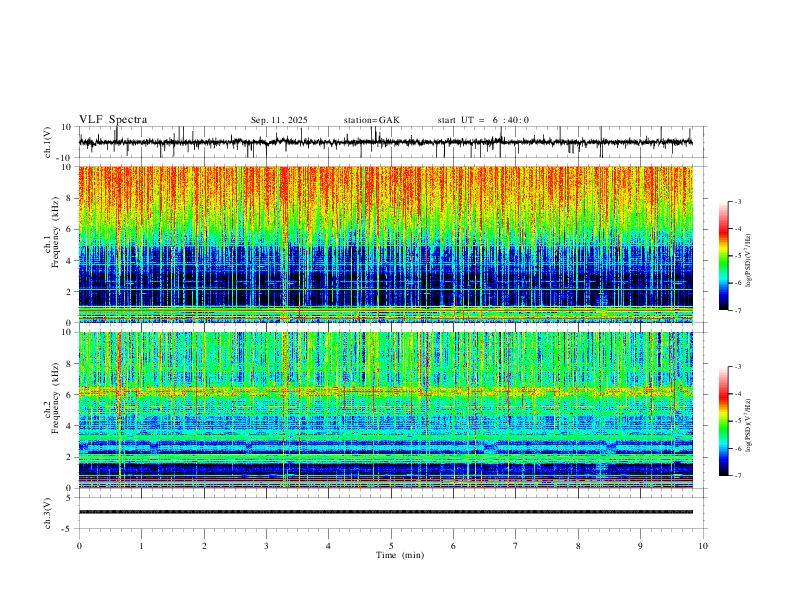
Task: Click the 'ch.1(V)' waveform axis label
Action: coord(48,142)
